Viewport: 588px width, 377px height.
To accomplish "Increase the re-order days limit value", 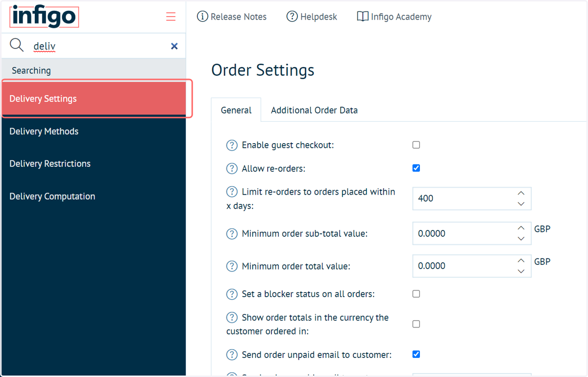I will coord(521,193).
